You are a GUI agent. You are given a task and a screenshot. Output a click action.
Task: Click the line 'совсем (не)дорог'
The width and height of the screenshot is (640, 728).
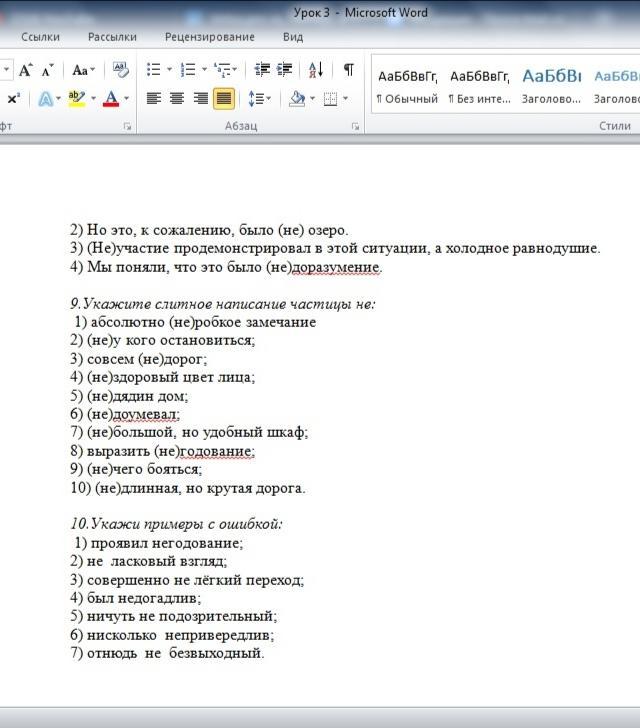click(147, 359)
